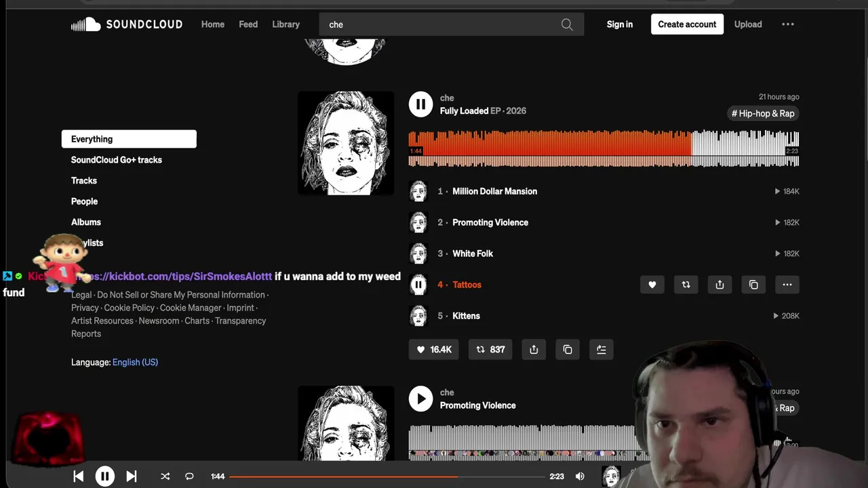Click the Fully Loaded album artwork
The width and height of the screenshot is (868, 488).
(x=346, y=143)
